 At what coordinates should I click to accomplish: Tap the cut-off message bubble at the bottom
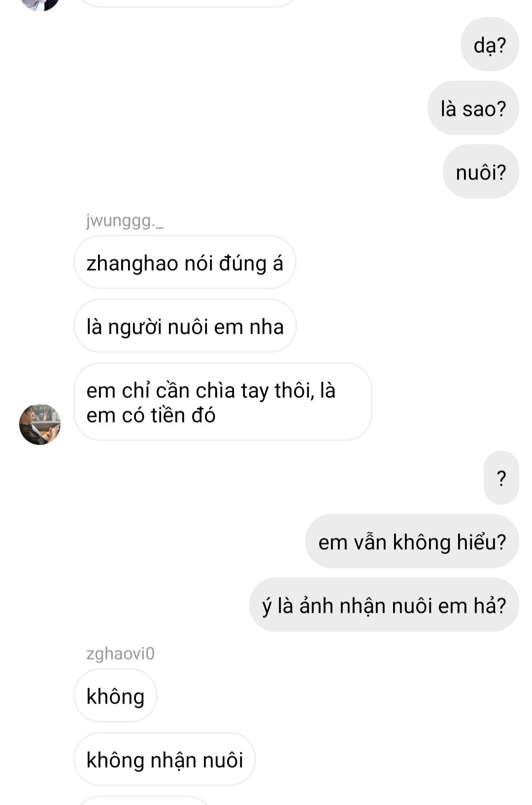tap(143, 800)
